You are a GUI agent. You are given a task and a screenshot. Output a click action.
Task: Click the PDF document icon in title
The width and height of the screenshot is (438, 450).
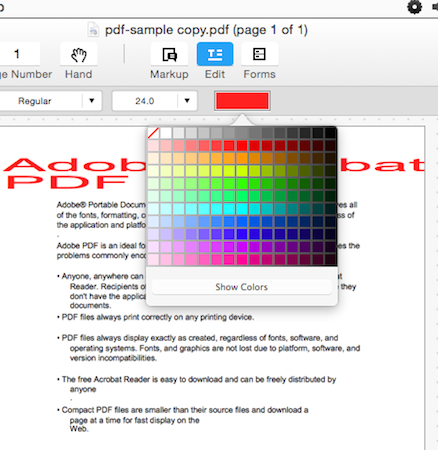(93, 30)
